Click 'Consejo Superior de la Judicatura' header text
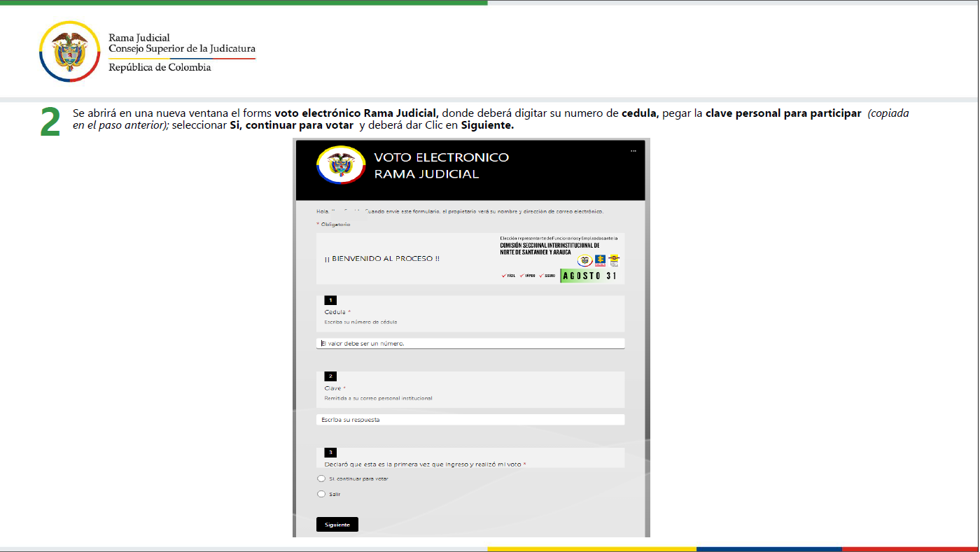 click(x=182, y=49)
